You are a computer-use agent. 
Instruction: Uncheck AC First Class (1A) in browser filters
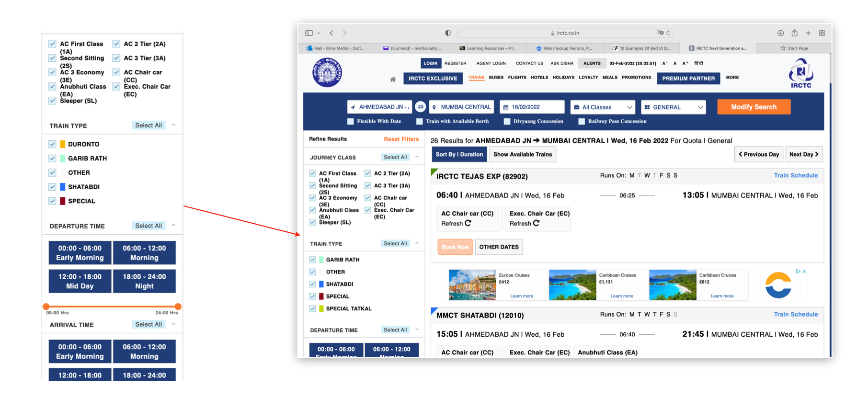[x=313, y=173]
